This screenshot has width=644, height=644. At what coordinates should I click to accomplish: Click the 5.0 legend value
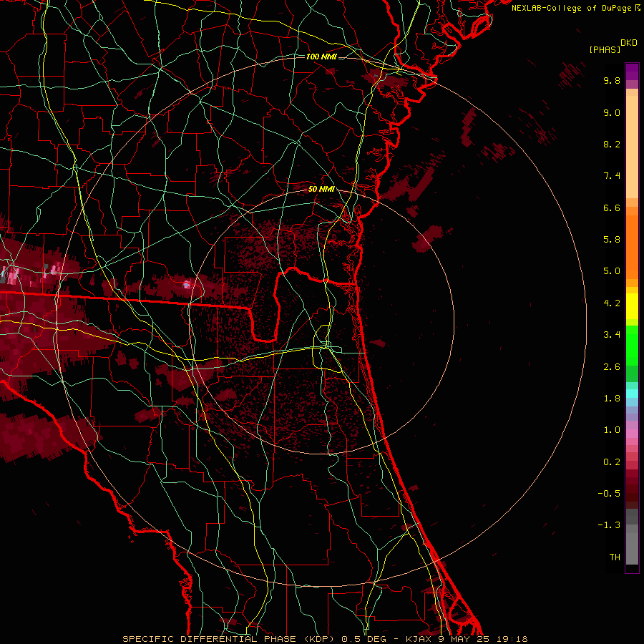coord(612,271)
